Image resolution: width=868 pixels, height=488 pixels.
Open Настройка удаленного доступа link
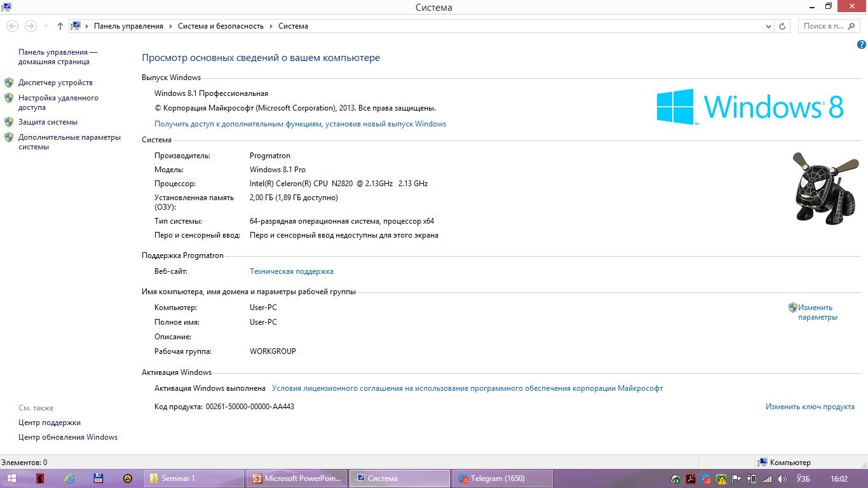[x=58, y=103]
